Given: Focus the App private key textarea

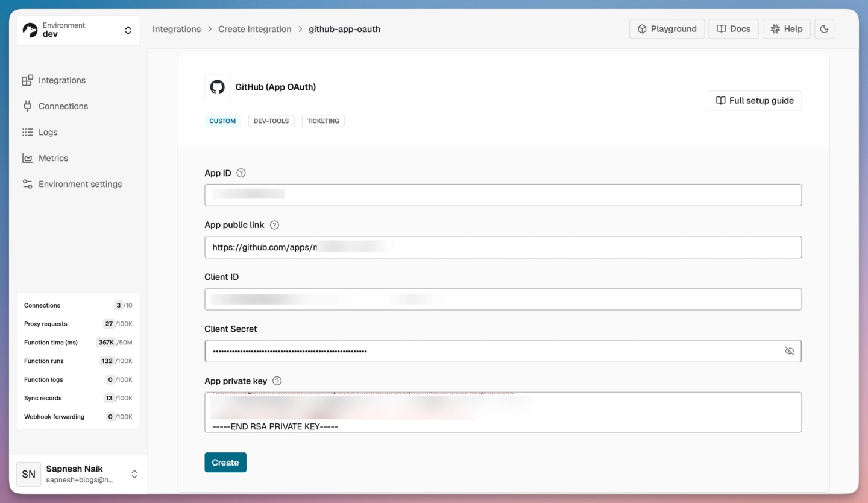Looking at the screenshot, I should point(503,412).
